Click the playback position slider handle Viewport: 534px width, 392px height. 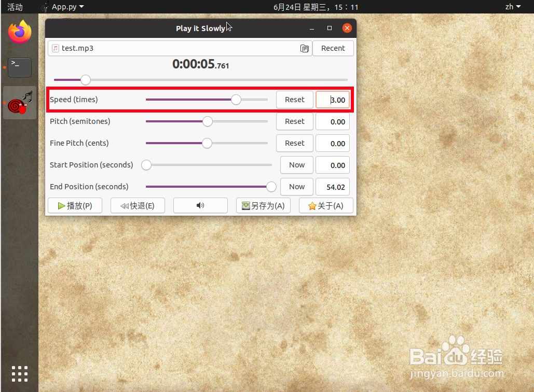pyautogui.click(x=86, y=80)
